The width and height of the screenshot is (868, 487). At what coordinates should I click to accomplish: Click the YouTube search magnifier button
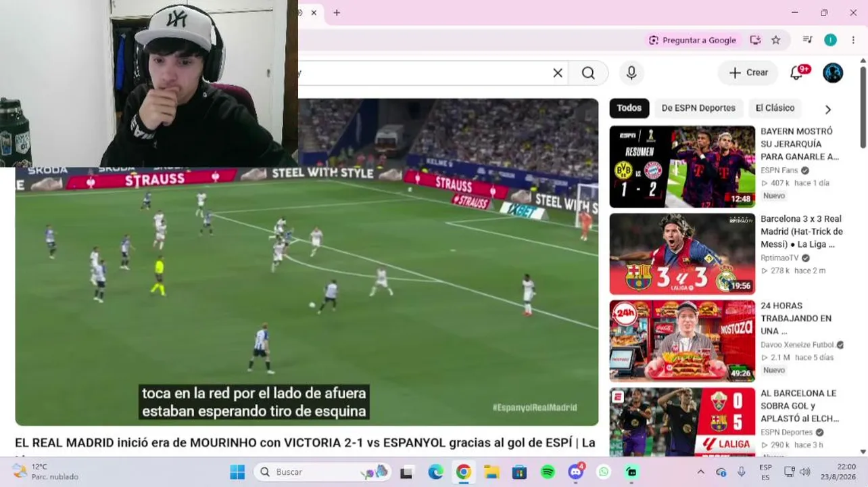point(588,73)
